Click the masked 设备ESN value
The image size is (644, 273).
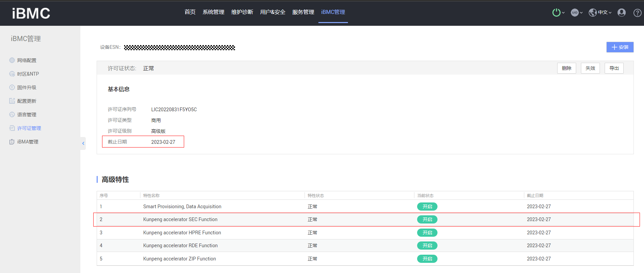coord(180,47)
